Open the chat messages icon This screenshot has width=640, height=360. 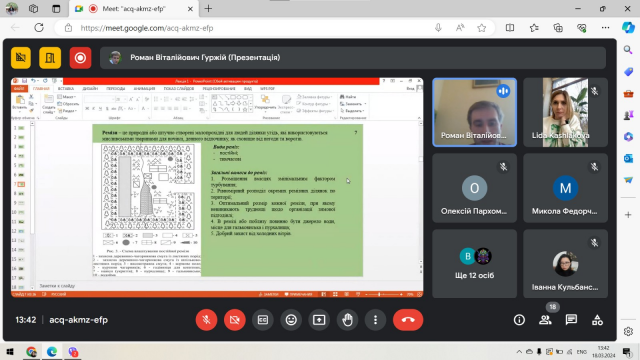(x=571, y=320)
